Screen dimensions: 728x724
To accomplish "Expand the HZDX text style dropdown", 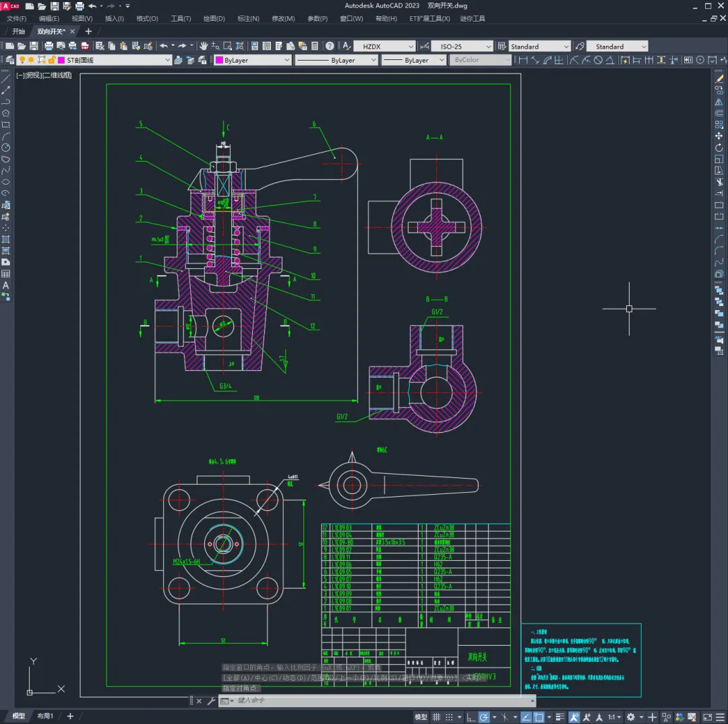I will coord(384,47).
